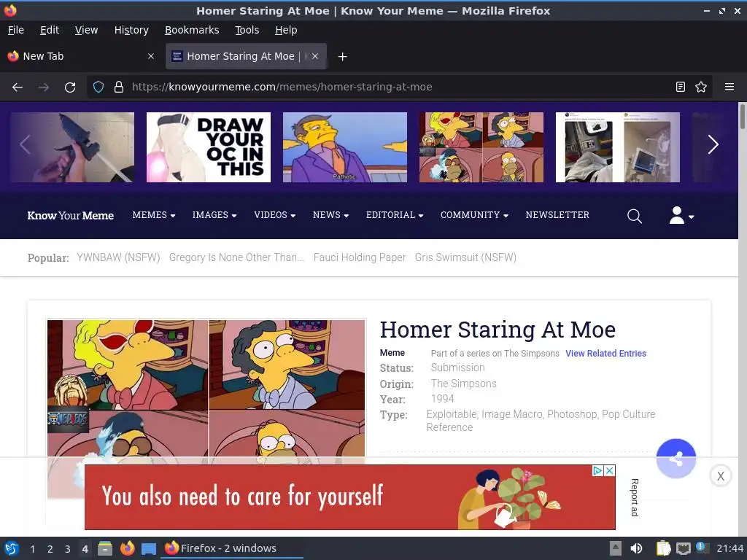
Task: Open volume control in system tray
Action: (x=636, y=548)
